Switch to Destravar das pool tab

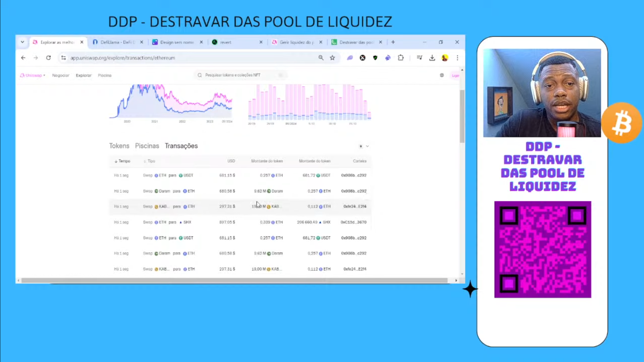point(356,42)
